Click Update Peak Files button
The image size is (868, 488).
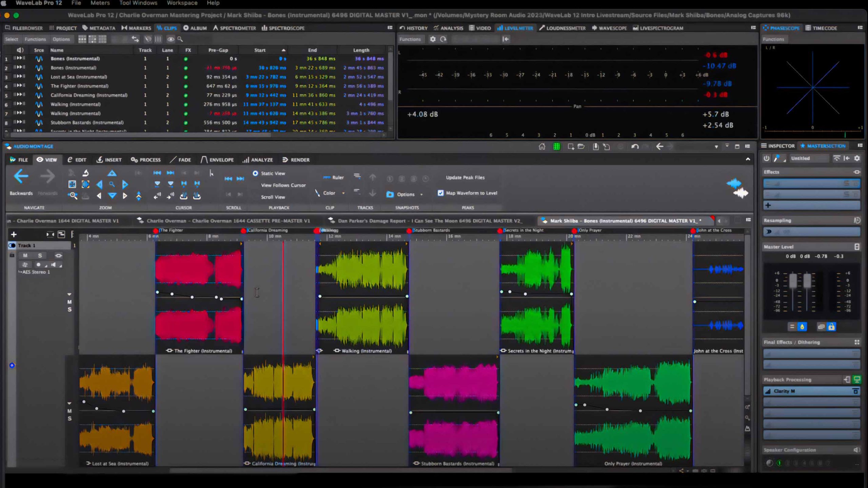point(465,177)
